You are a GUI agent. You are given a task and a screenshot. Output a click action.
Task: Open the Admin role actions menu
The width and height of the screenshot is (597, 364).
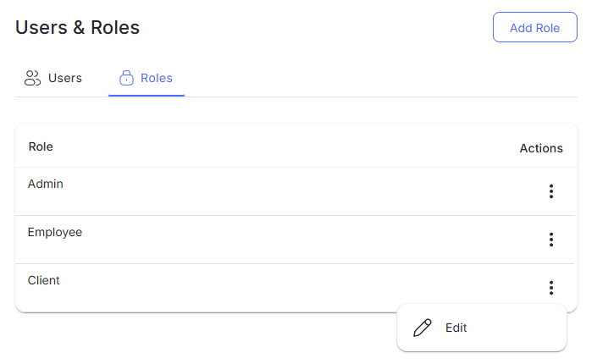point(551,191)
